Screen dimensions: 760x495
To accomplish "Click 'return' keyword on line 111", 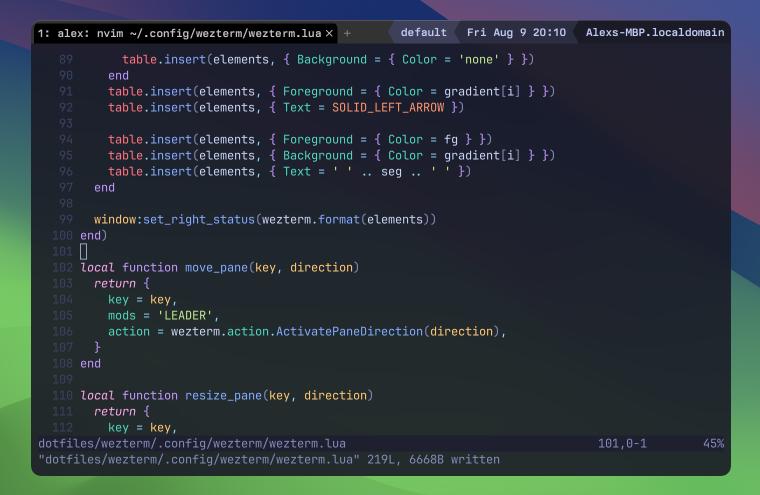I will click(x=114, y=412).
